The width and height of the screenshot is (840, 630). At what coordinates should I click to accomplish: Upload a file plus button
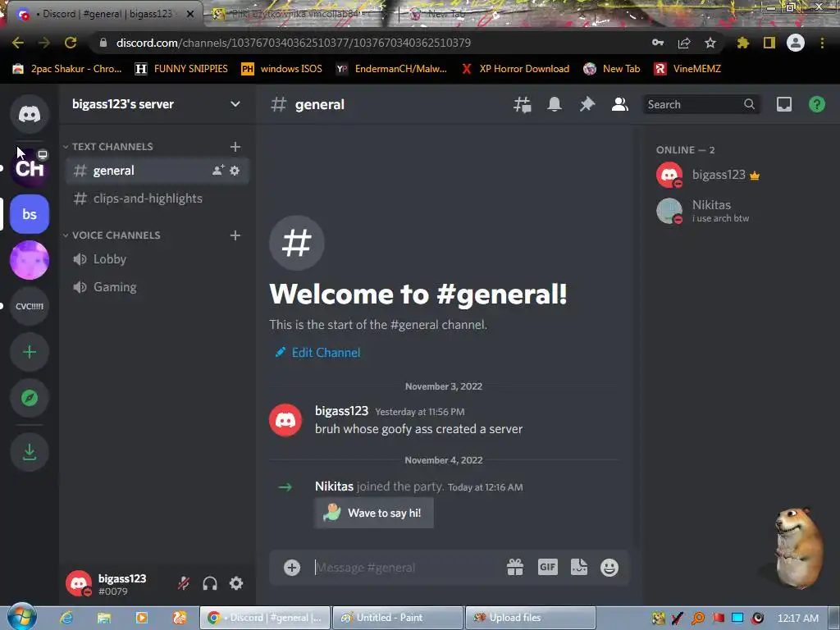tap(292, 568)
